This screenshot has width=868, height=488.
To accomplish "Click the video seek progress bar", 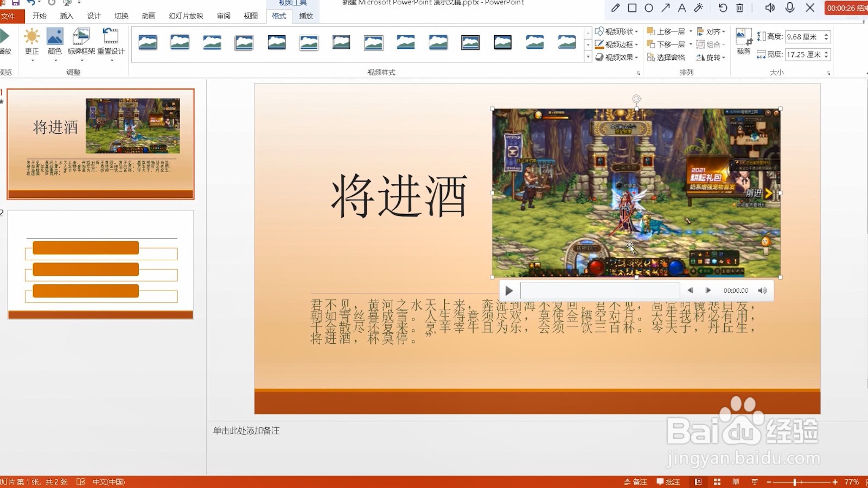I will (x=600, y=291).
